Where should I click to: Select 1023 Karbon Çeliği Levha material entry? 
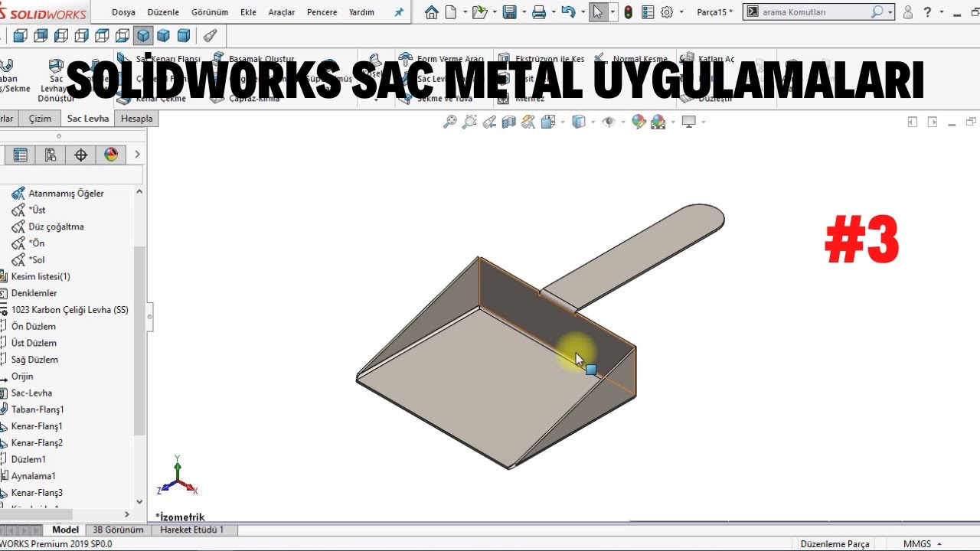[69, 310]
